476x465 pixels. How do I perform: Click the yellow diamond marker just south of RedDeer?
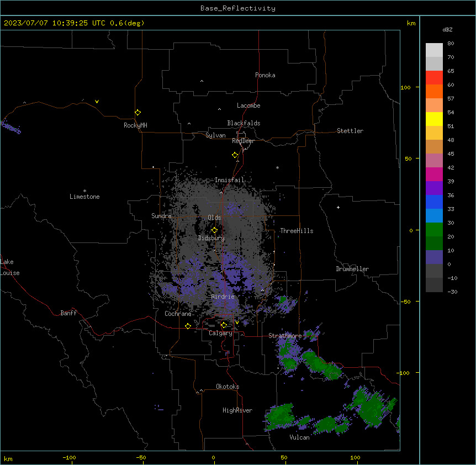235,155
